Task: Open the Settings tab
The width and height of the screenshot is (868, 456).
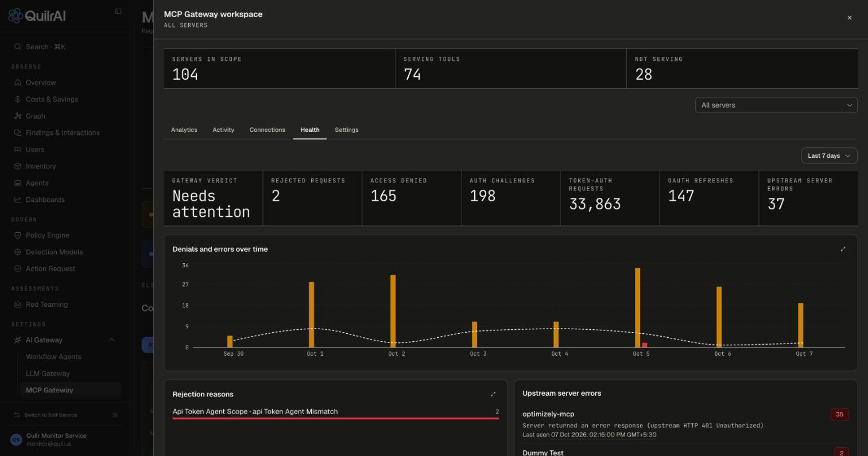Action: tap(347, 130)
